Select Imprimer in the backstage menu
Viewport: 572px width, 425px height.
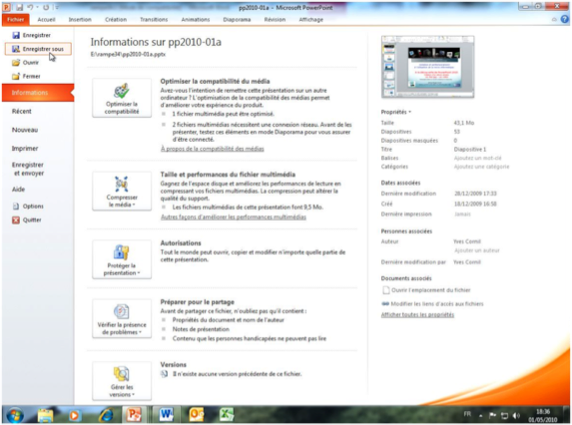pyautogui.click(x=25, y=148)
